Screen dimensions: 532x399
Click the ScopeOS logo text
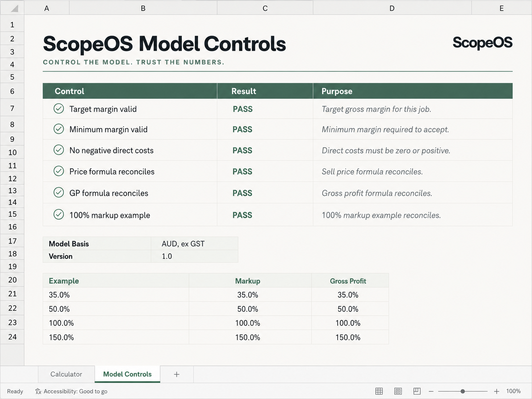click(x=482, y=43)
